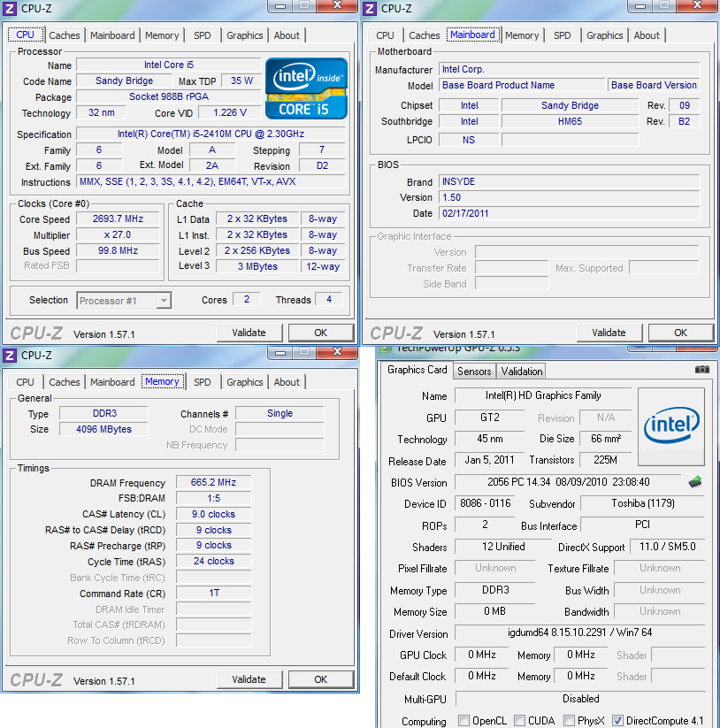The width and height of the screenshot is (720, 728).
Task: Click the CPU-Z icon on the Memory window titlebar
Action: click(x=11, y=355)
